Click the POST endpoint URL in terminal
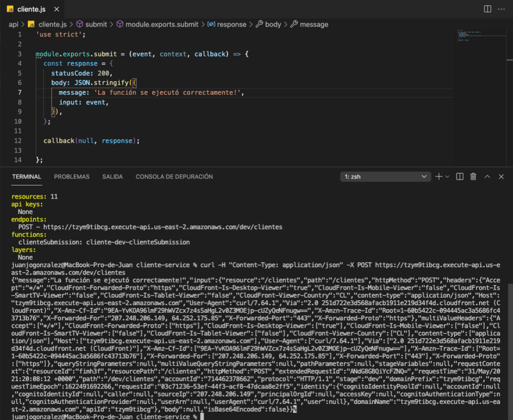513x420 pixels. pyautogui.click(x=163, y=227)
